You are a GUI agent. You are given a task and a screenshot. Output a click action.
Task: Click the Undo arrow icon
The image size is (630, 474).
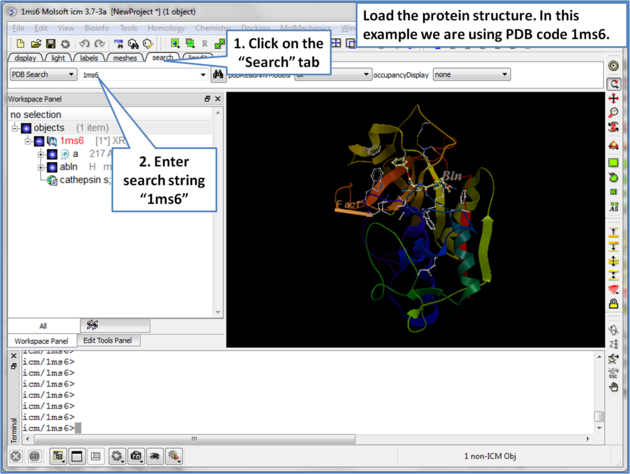84,44
